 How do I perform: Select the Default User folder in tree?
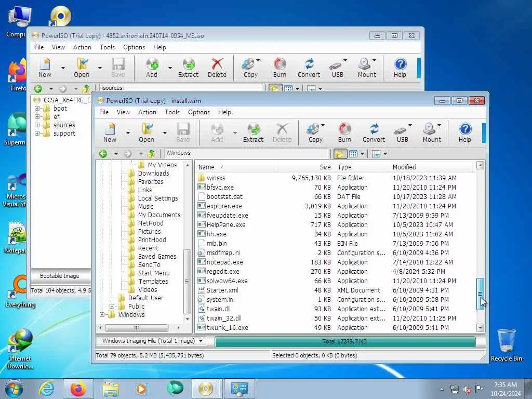145,298
